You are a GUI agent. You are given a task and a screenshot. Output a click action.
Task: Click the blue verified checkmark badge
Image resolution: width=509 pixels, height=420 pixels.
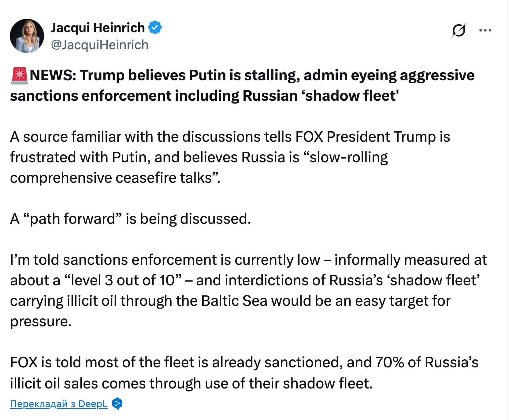click(155, 28)
